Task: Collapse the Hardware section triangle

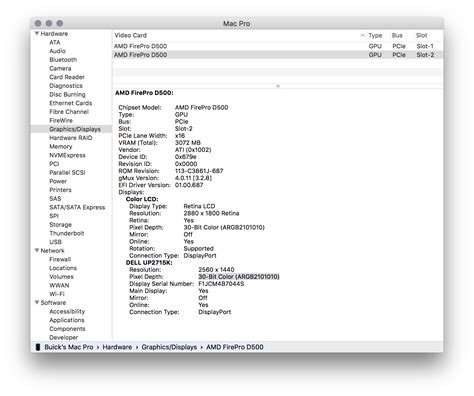Action: coord(37,33)
